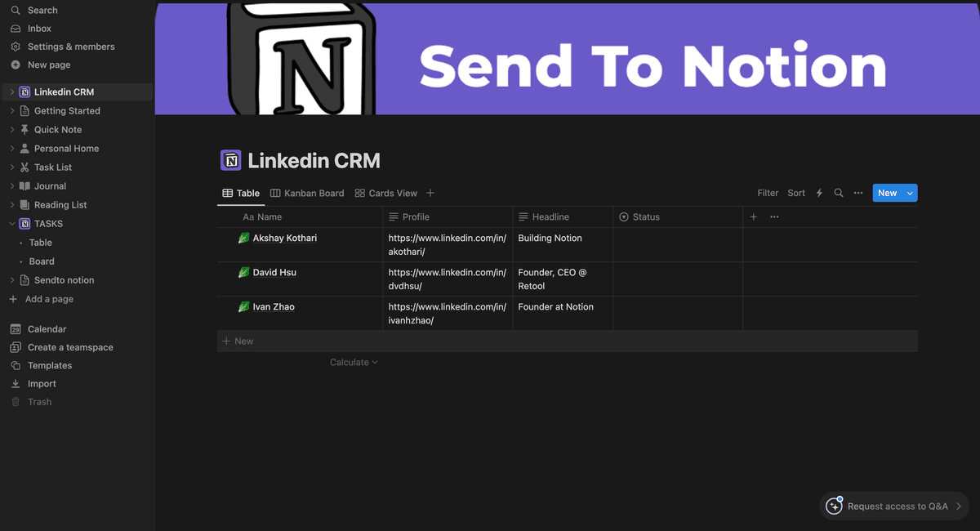This screenshot has width=980, height=531.
Task: Expand the Sendto notion page
Action: tap(11, 280)
